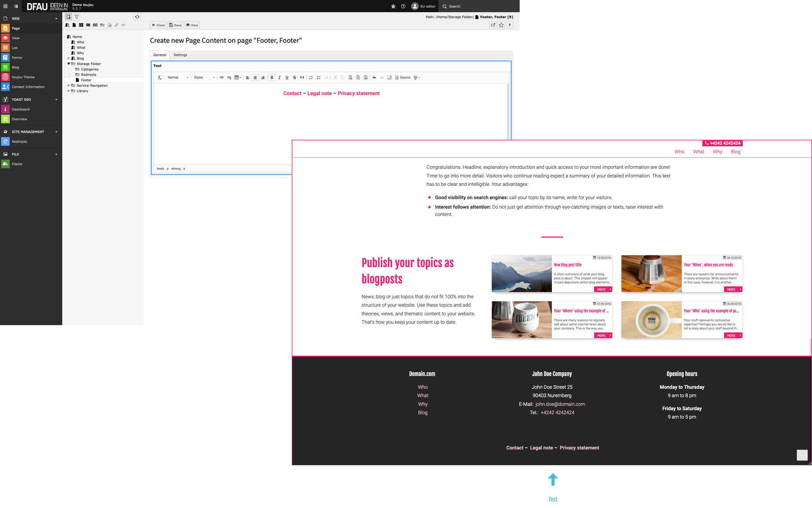Toggle Source view in editor
The height and width of the screenshot is (508, 812).
point(402,77)
